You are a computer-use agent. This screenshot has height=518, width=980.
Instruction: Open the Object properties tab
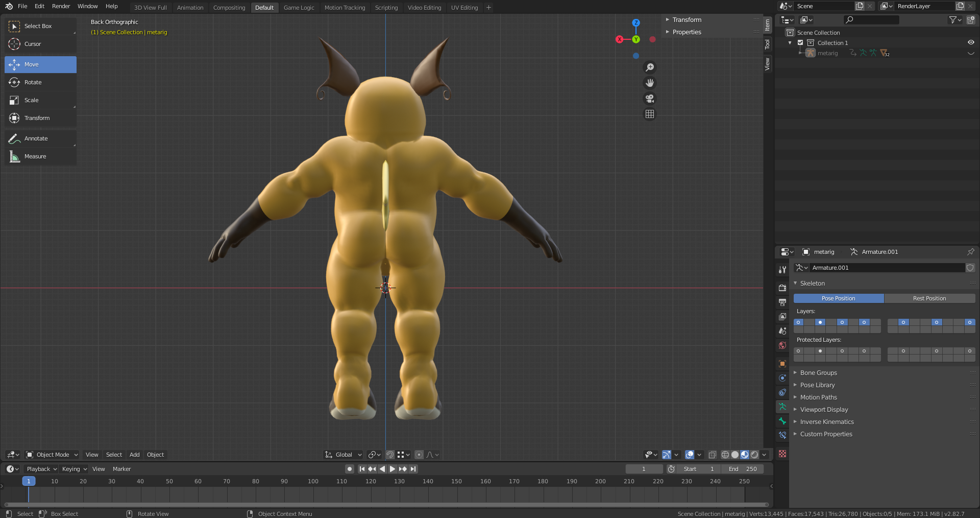(782, 364)
